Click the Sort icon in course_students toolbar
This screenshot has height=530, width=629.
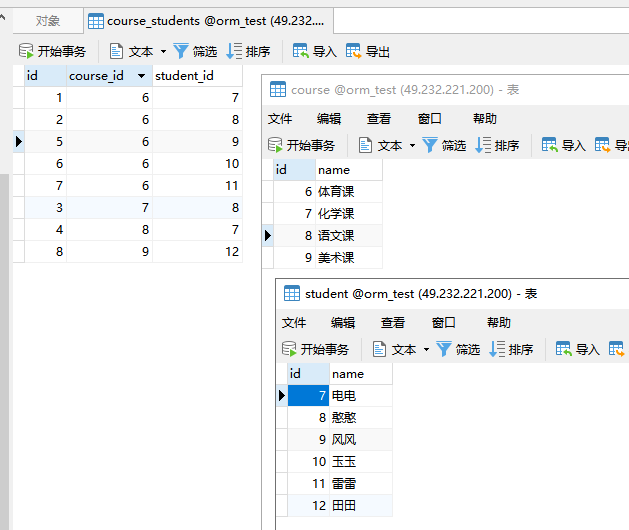(x=234, y=51)
